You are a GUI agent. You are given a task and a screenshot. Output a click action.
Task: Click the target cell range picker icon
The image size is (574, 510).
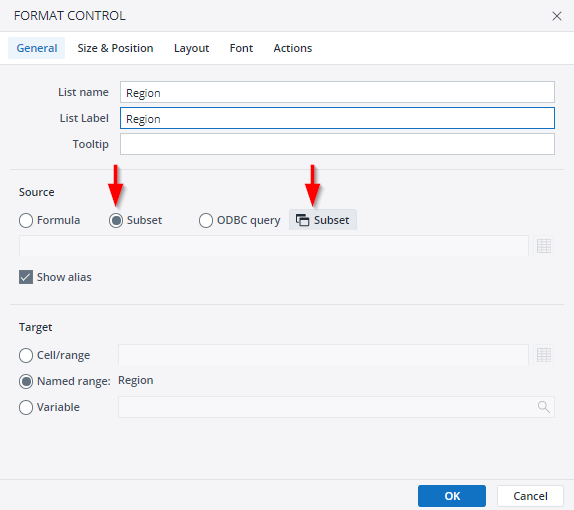[x=544, y=355]
